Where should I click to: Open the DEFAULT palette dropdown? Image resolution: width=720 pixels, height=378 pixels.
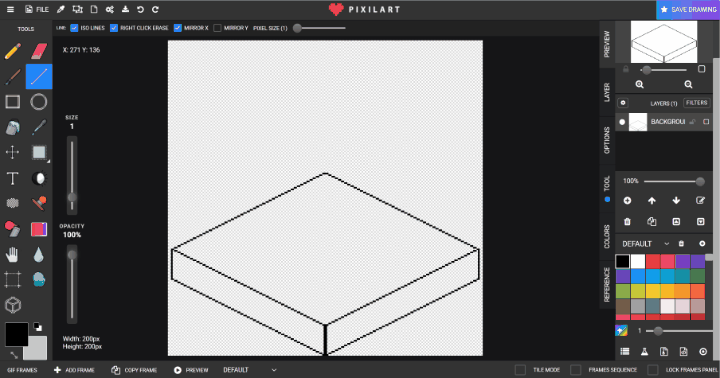(646, 244)
